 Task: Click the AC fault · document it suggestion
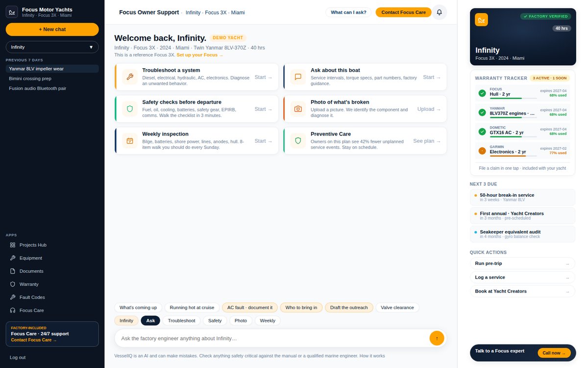(x=250, y=308)
